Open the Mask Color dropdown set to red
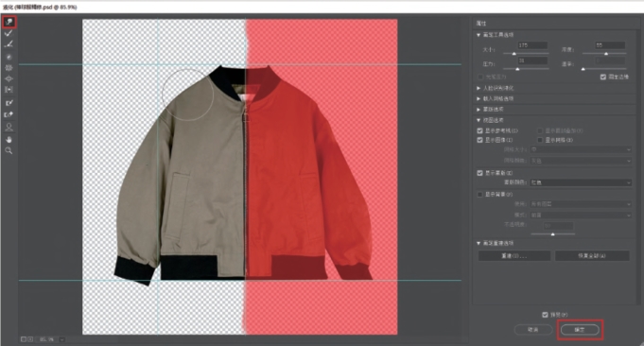Screen dimensions: 644x346 coord(581,182)
